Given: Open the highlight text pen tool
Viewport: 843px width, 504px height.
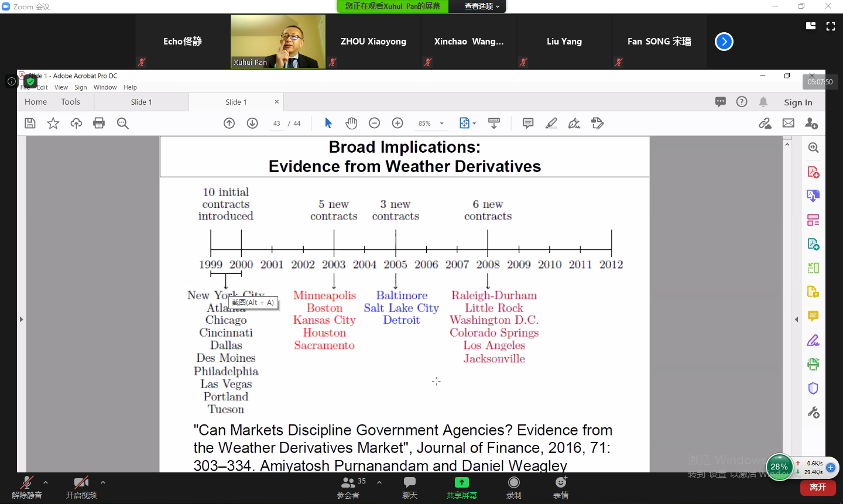Looking at the screenshot, I should click(x=551, y=124).
